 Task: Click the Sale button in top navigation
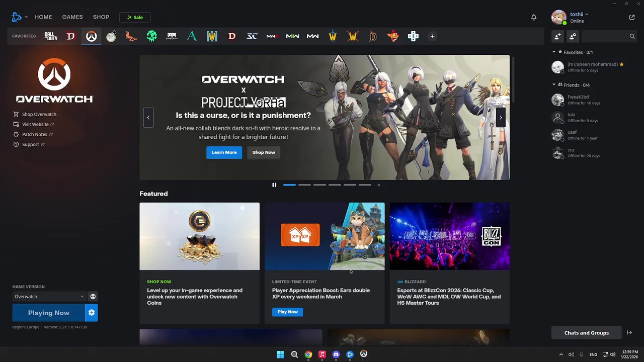[135, 17]
